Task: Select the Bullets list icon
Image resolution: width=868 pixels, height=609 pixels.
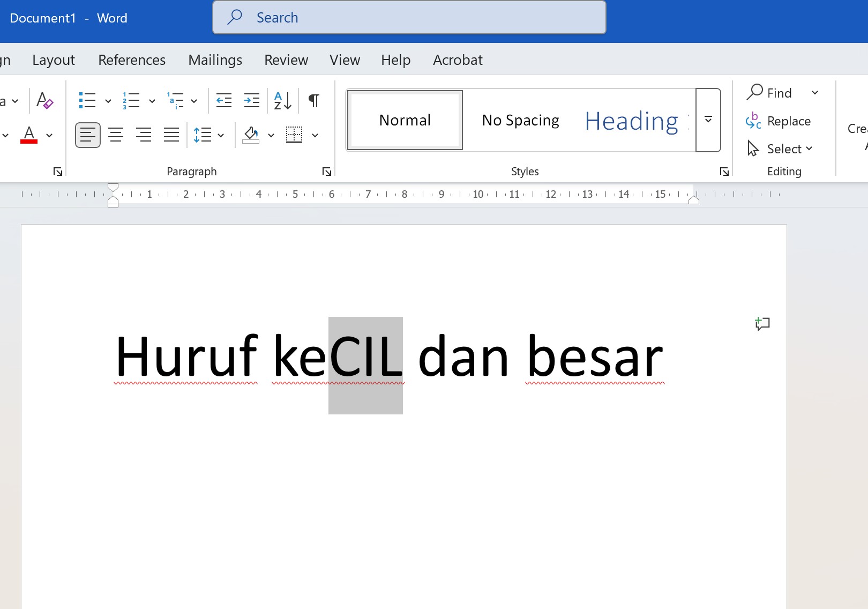Action: coord(87,100)
